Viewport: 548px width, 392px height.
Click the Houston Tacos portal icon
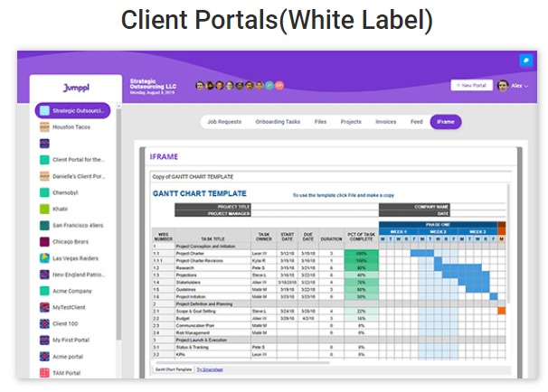[44, 127]
